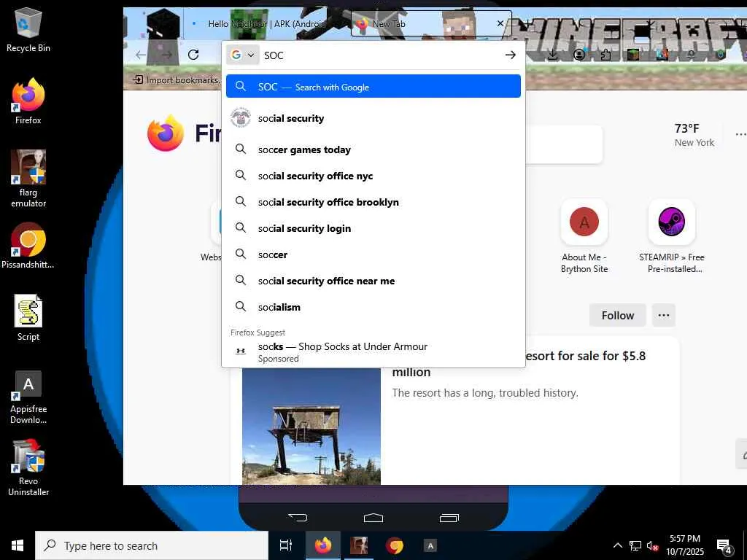Tap the Android emulator back button
The height and width of the screenshot is (560, 747).
[x=298, y=518]
